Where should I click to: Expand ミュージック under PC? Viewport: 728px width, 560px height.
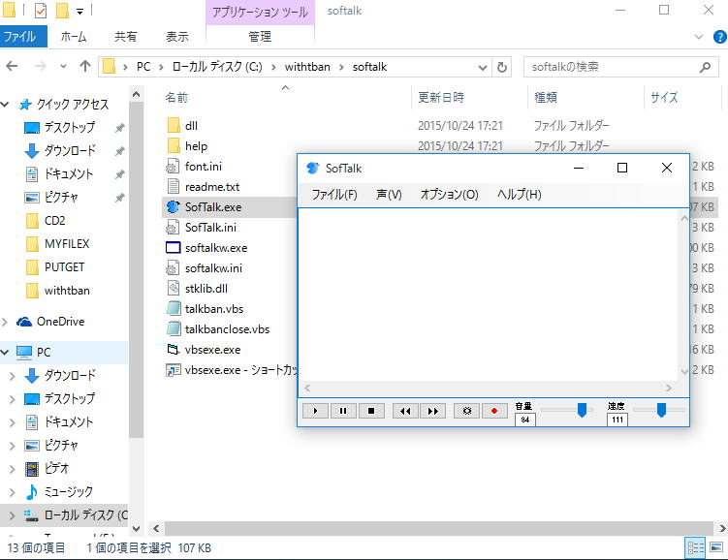[13, 492]
